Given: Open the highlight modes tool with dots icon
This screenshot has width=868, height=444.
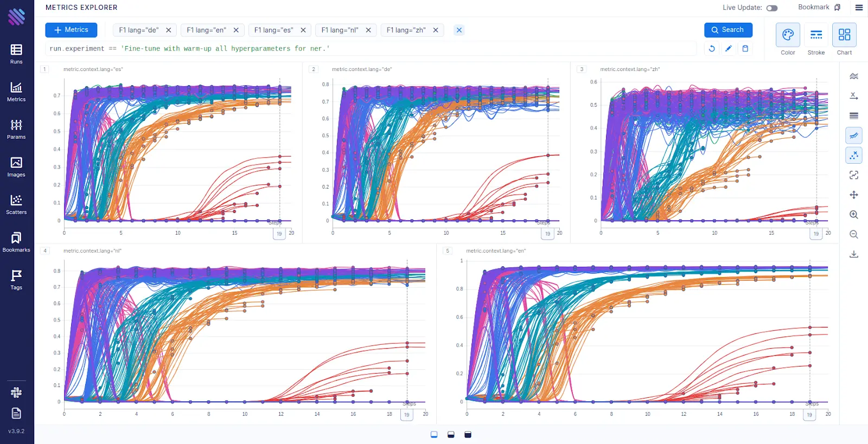Looking at the screenshot, I should (x=854, y=155).
